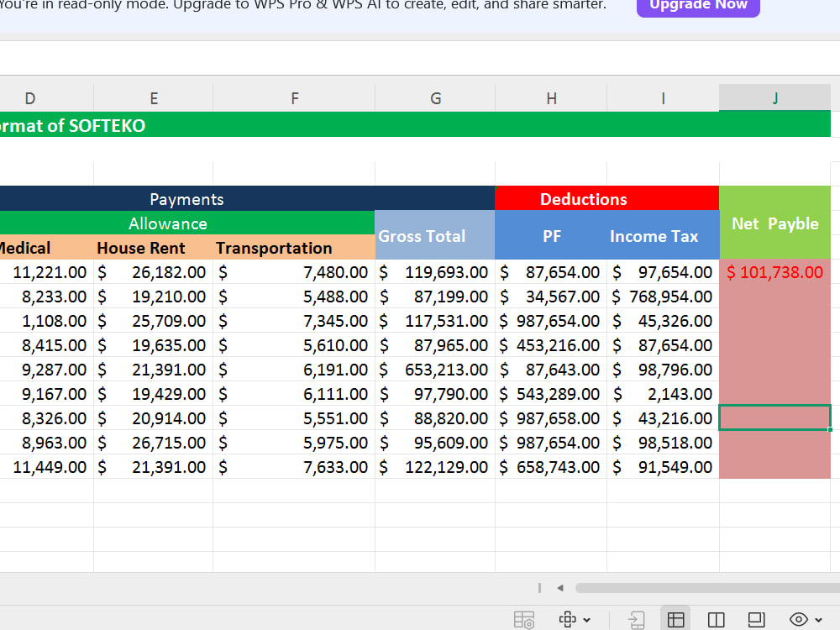The width and height of the screenshot is (840, 630).
Task: Select PF cell 987,658.00
Action: point(551,417)
